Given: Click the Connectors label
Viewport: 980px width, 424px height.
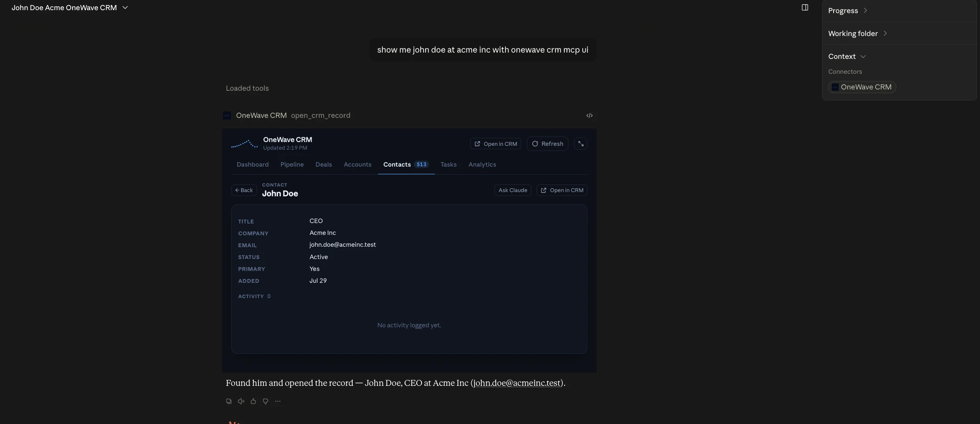Looking at the screenshot, I should tap(845, 72).
